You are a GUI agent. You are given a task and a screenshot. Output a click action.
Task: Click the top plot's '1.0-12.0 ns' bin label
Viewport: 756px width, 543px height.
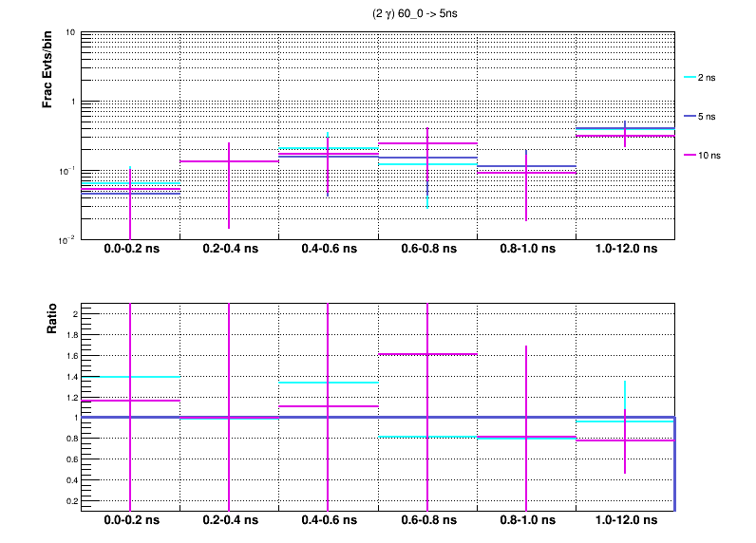[x=625, y=250]
